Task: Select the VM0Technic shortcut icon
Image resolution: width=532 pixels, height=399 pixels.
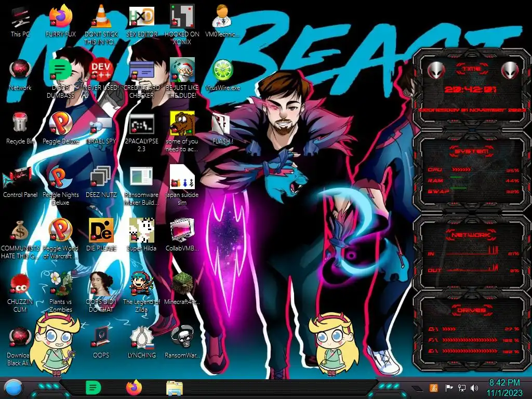Action: [222, 21]
